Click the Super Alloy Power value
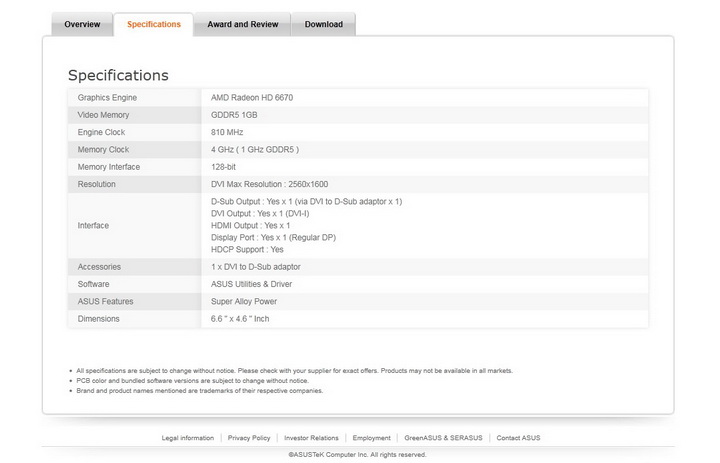The width and height of the screenshot is (720, 463). [x=244, y=301]
